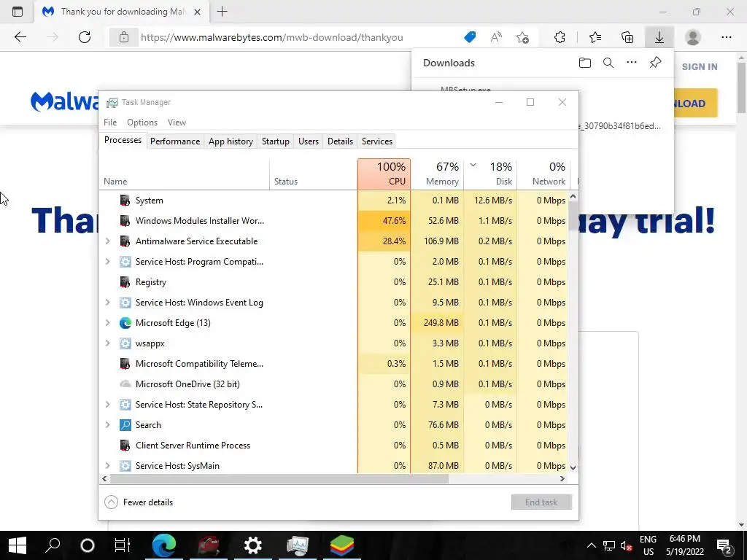Switch to the Startup tab

point(275,141)
